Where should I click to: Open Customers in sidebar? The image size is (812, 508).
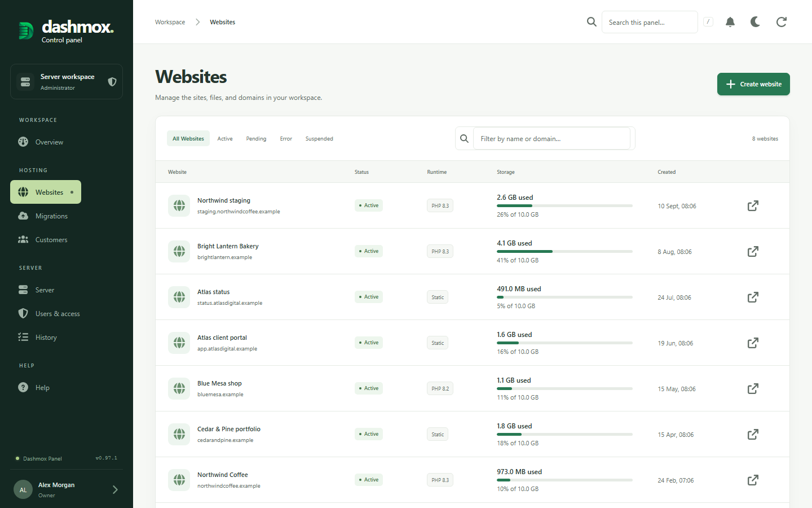tap(43, 240)
